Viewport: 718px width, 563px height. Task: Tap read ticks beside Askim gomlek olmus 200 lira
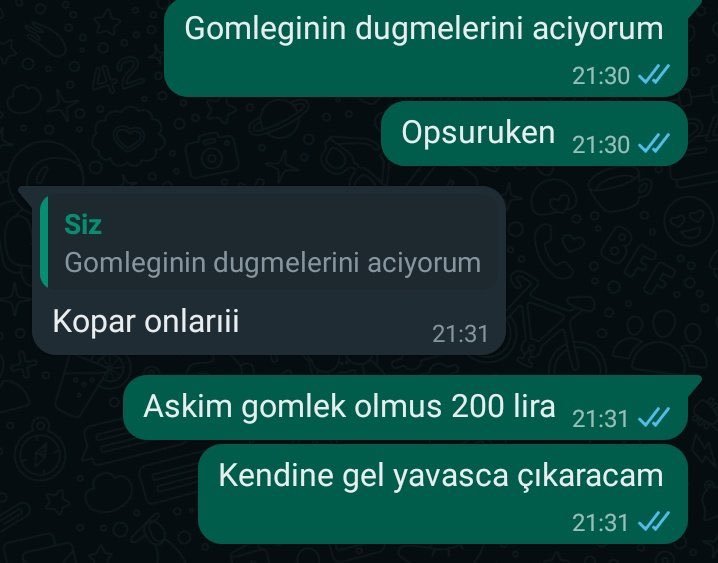click(x=654, y=417)
